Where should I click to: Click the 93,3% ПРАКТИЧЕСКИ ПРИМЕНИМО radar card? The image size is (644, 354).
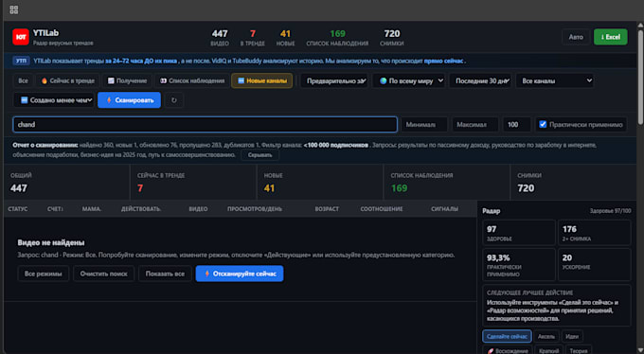[519, 264]
